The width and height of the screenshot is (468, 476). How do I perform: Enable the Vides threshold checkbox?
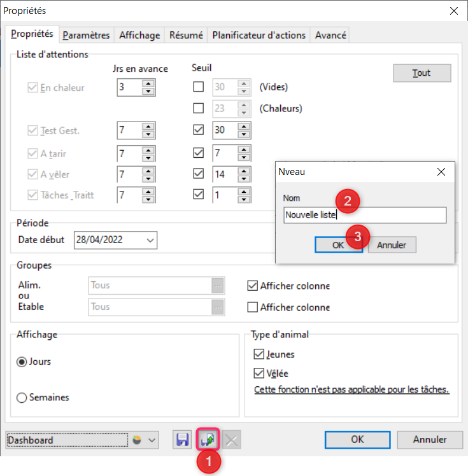click(x=198, y=87)
